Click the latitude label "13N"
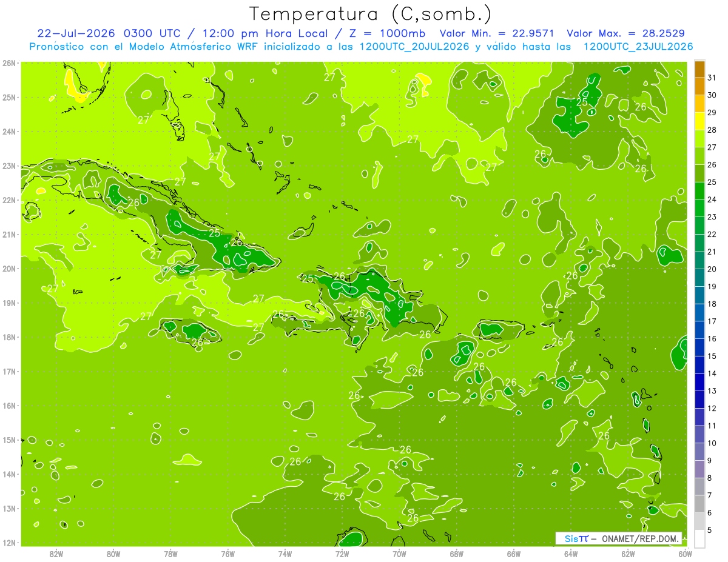 pos(9,509)
